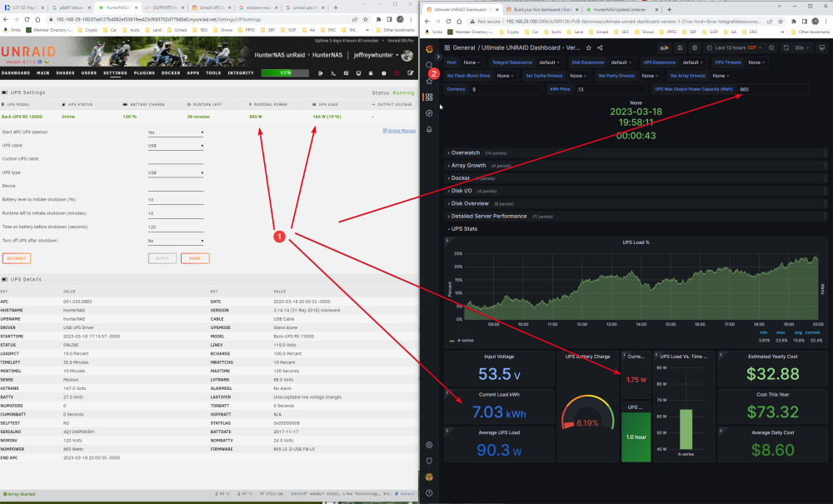Viewport: 833px width, 504px height.
Task: Open Start APC UPS daemon dropdown
Action: tap(175, 132)
